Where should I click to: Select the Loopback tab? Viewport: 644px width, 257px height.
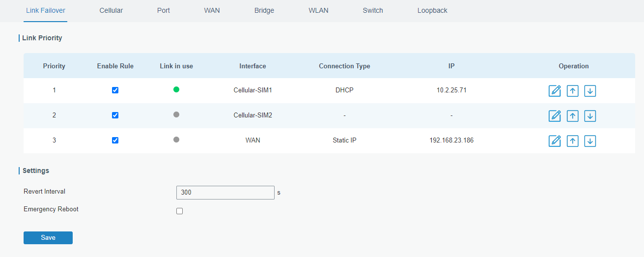pos(432,10)
